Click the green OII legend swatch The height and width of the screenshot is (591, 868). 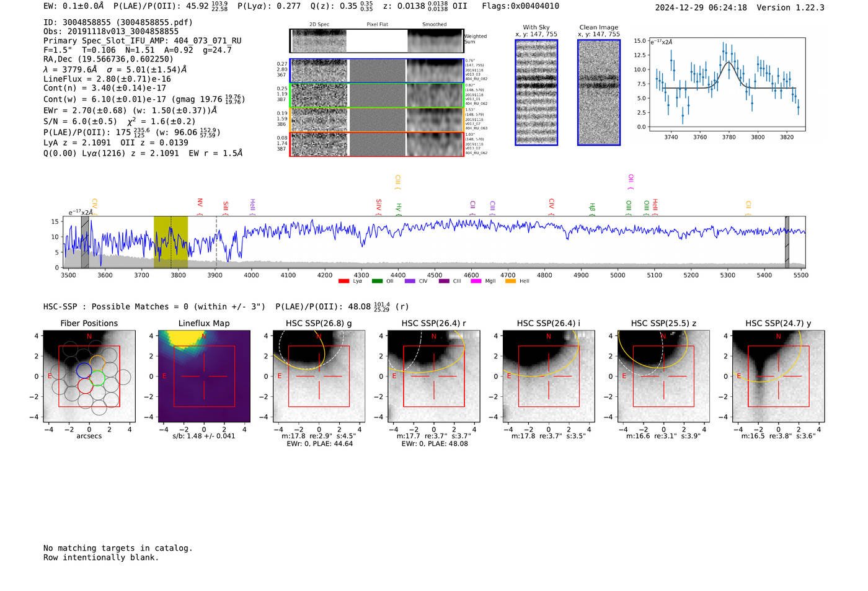[377, 282]
